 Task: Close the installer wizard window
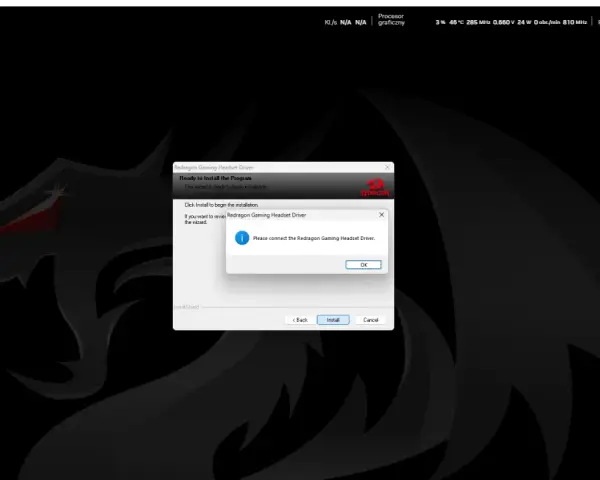(x=387, y=167)
